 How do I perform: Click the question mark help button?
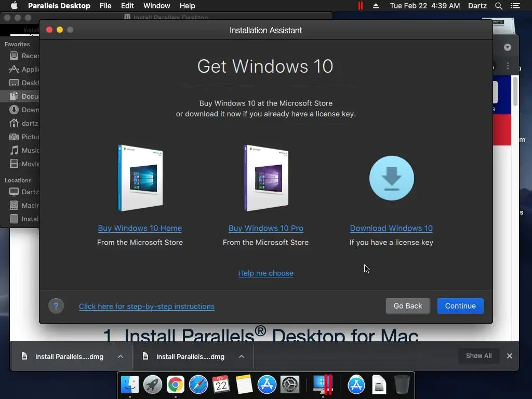pos(56,306)
